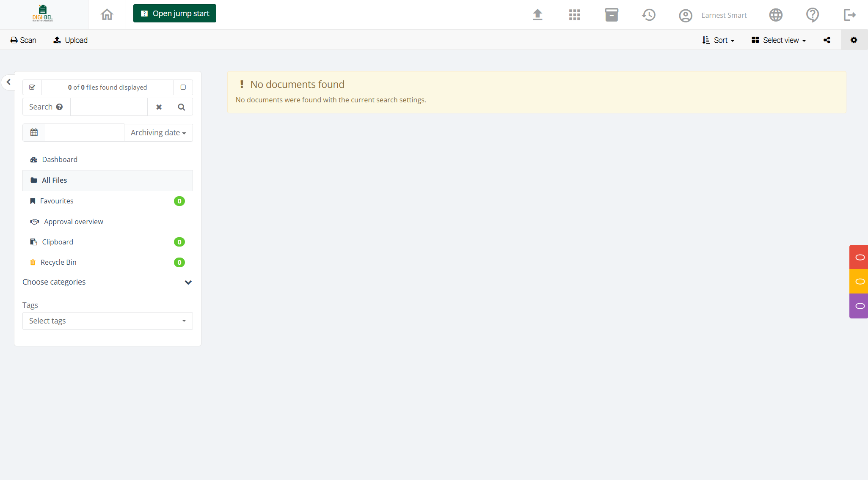Open the archive box icon
Image resolution: width=868 pixels, height=480 pixels.
click(611, 15)
